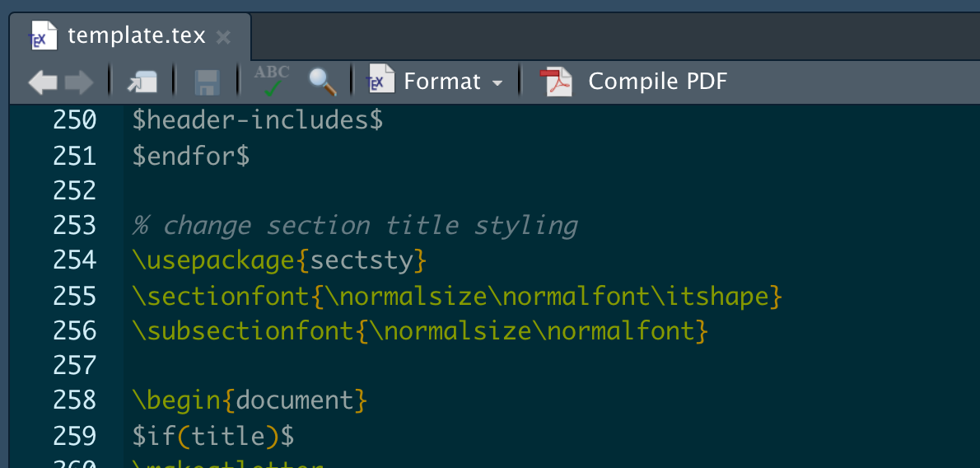Click line number 257 in the gutter
The height and width of the screenshot is (468, 980).
(74, 365)
